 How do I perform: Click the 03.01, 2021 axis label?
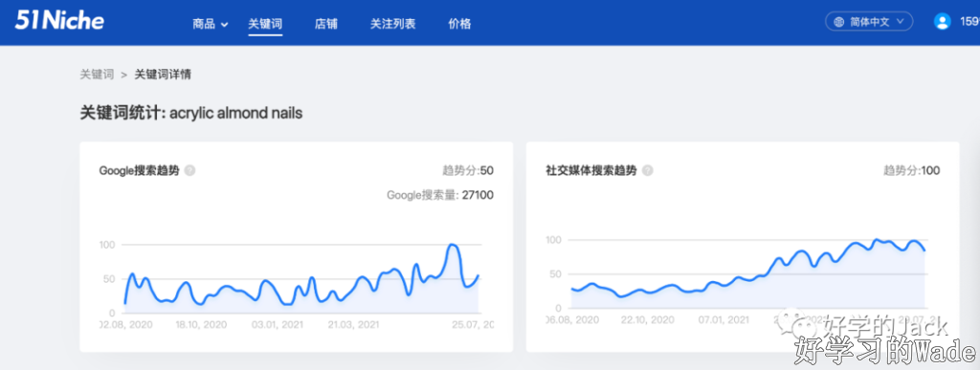(x=277, y=325)
